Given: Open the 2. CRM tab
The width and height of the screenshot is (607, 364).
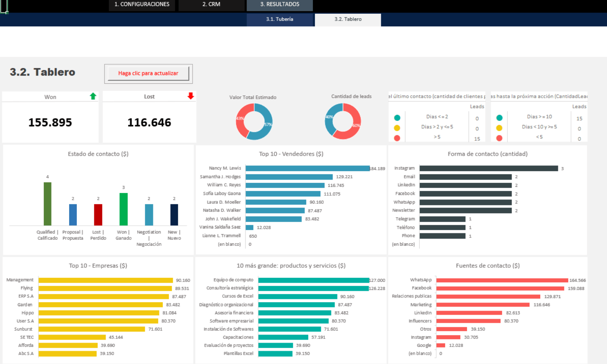Looking at the screenshot, I should [x=211, y=4].
